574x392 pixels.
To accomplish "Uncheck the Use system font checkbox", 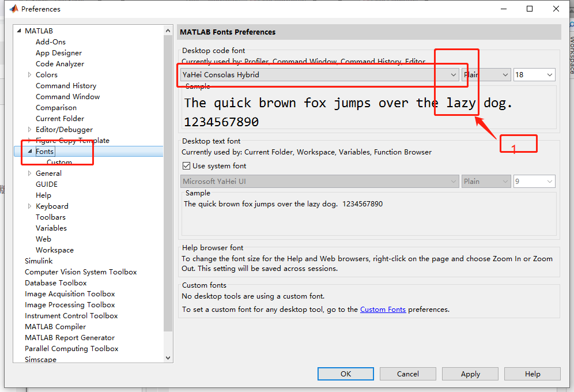I will point(186,166).
